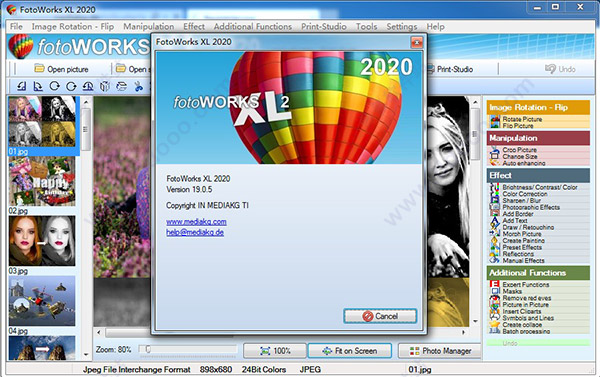The image size is (600, 377).
Task: Click the 3D cube flip icon in toolbar
Action: point(105,86)
